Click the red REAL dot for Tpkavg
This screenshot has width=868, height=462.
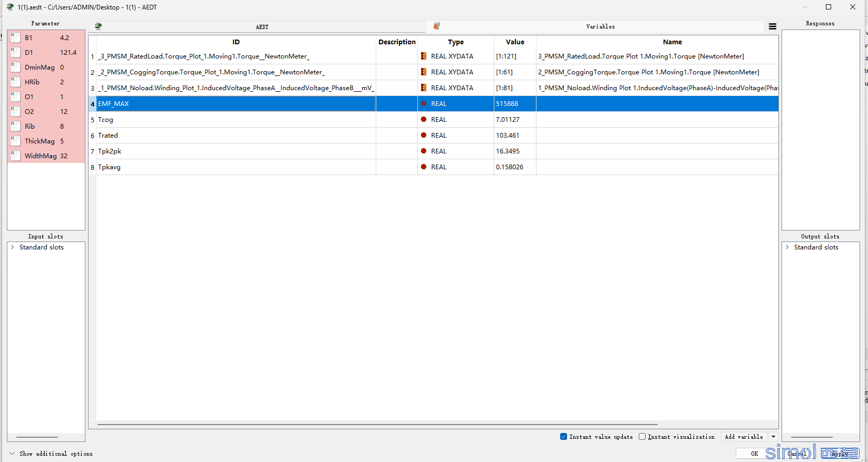click(x=424, y=167)
